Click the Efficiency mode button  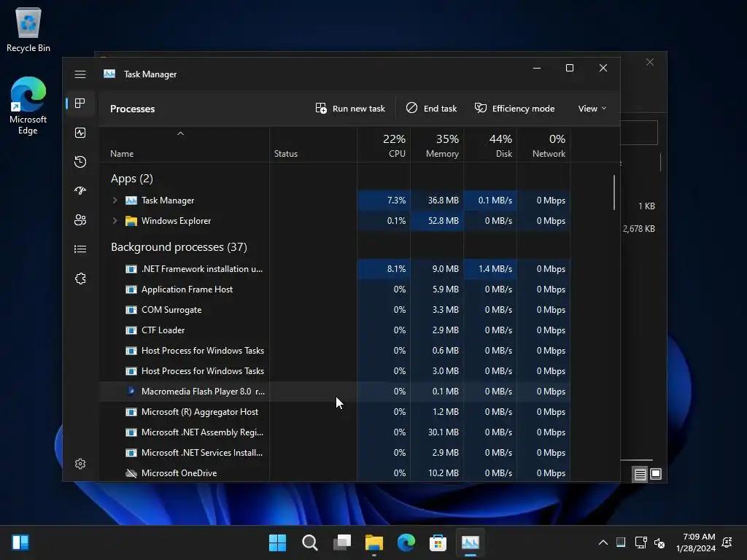[514, 109]
